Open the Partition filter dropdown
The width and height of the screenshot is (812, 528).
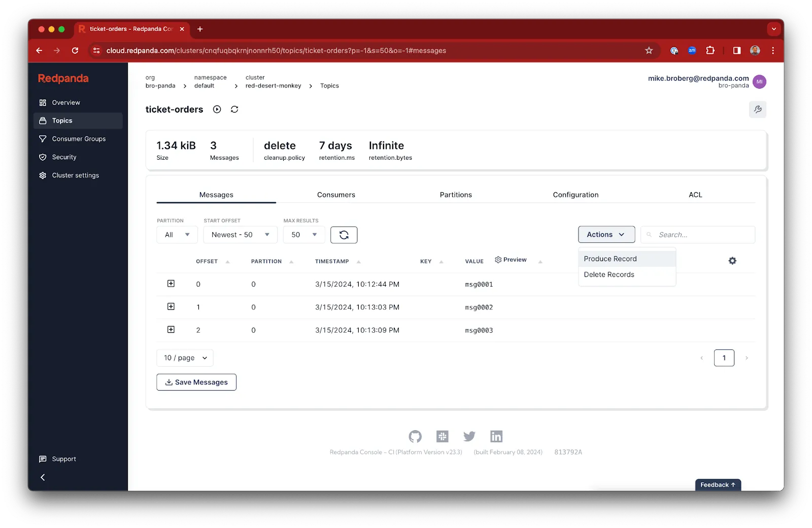(177, 234)
